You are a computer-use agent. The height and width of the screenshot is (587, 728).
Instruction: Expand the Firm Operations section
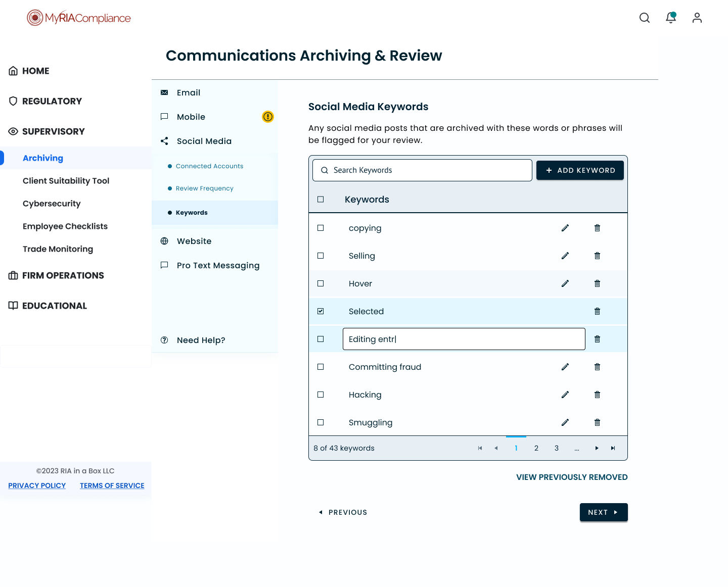56,275
